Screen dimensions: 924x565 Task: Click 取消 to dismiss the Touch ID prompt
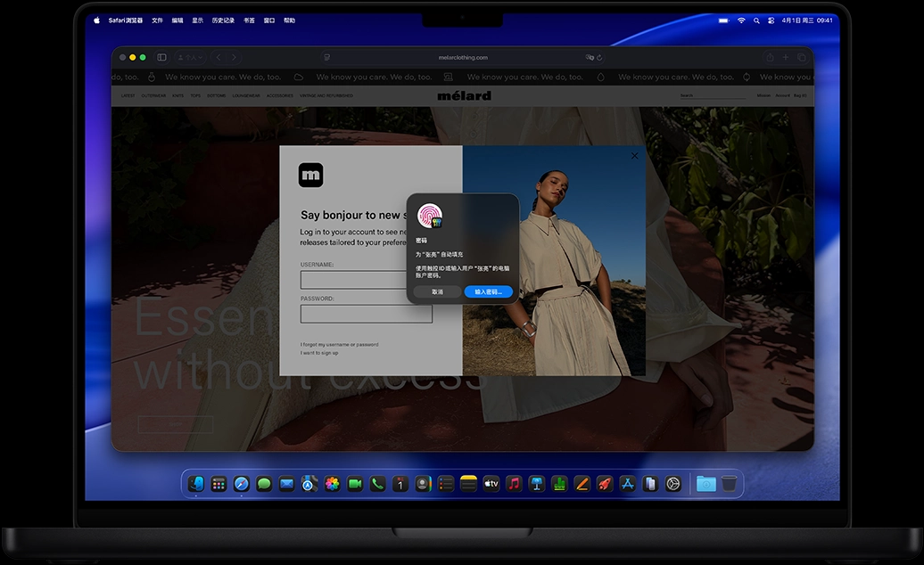click(437, 291)
